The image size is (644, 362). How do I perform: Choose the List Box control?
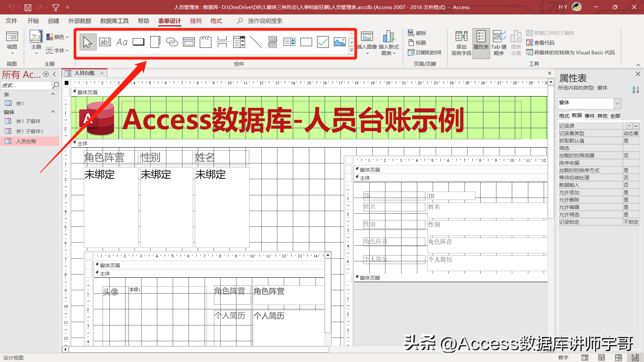coord(289,42)
